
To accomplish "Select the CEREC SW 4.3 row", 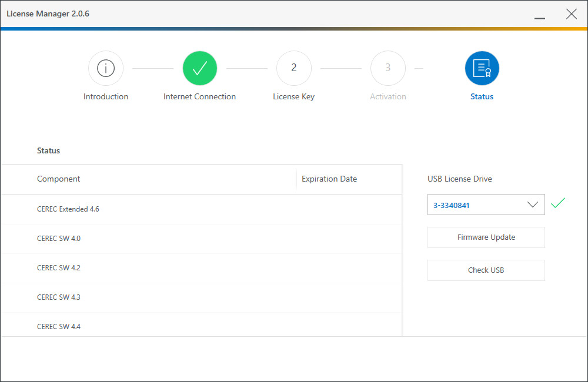I will click(x=201, y=297).
